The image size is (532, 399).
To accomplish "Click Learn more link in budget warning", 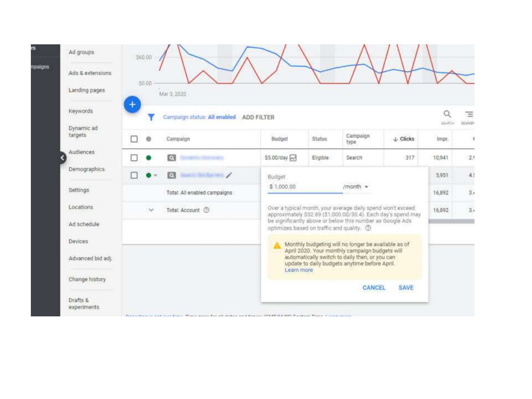I will (299, 270).
